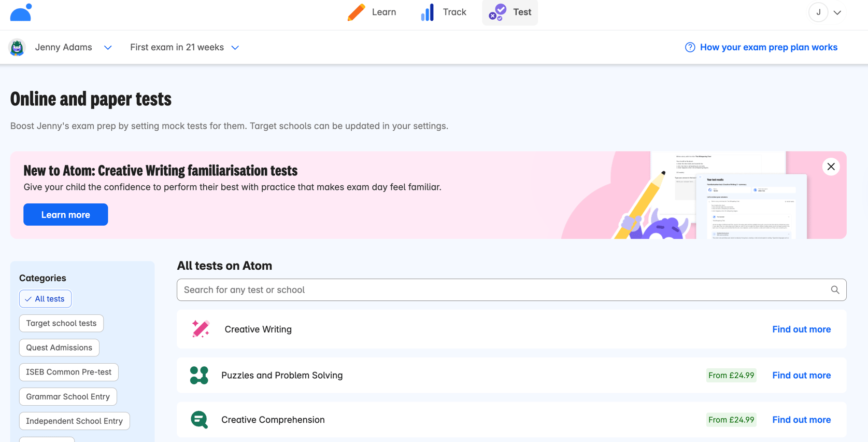This screenshot has width=868, height=442.
Task: Filter by Independent School Entry
Action: (75, 421)
